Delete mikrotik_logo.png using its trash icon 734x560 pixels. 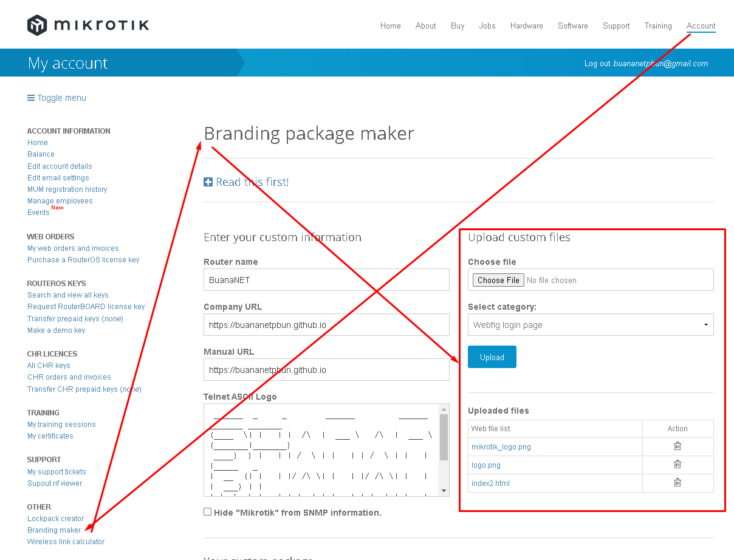tap(677, 446)
